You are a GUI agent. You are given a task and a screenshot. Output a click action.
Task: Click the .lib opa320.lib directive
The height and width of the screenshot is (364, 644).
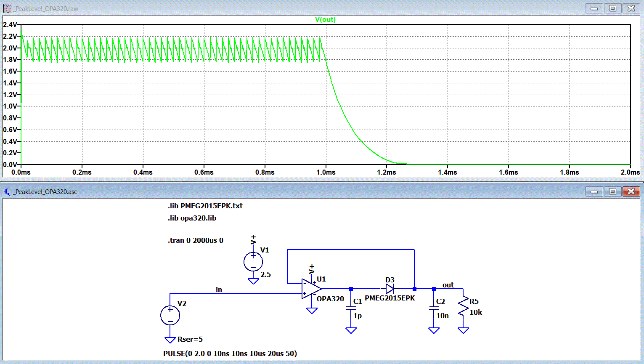click(x=192, y=218)
